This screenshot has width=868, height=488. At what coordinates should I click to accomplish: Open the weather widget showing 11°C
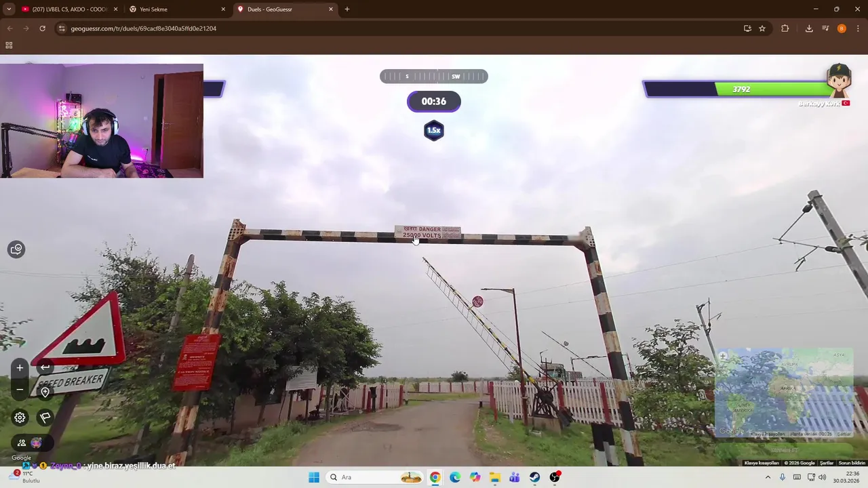[27, 477]
